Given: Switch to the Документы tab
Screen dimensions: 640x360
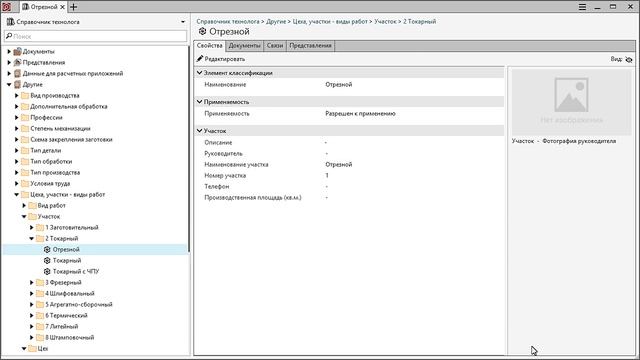Looking at the screenshot, I should (244, 46).
